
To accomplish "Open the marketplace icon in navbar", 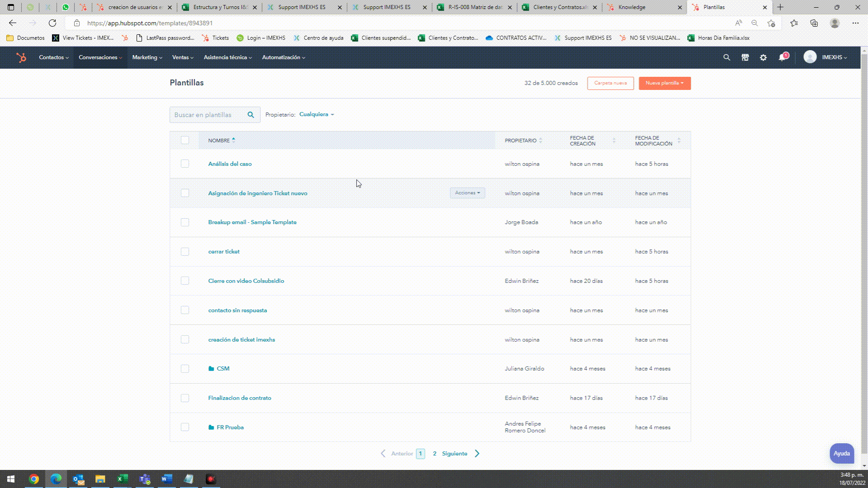I will 745,57.
